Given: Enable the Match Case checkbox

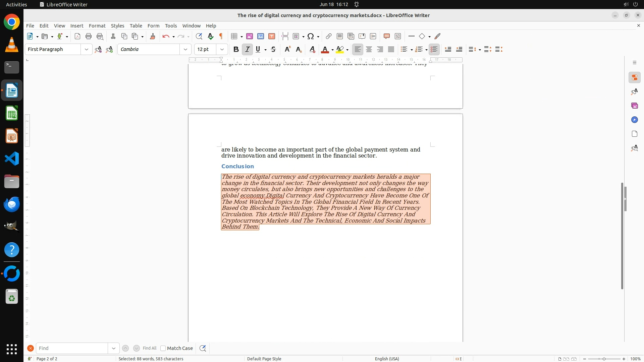Looking at the screenshot, I should [163, 348].
